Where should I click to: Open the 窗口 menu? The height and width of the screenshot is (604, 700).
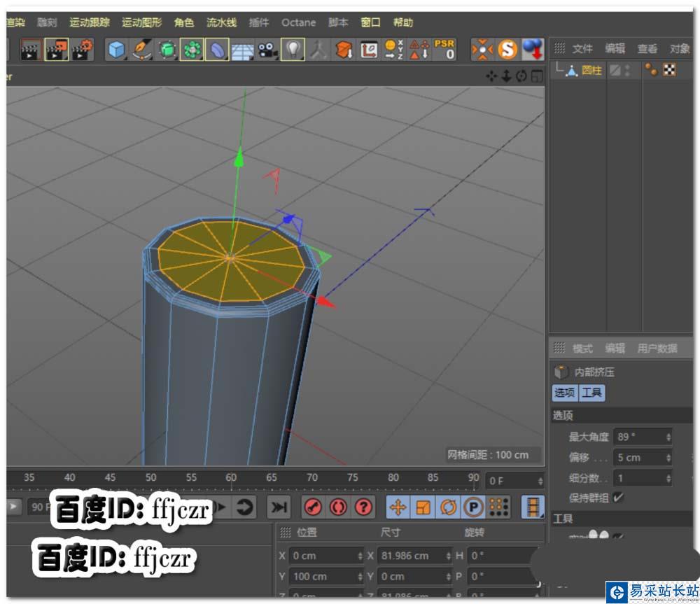pos(370,22)
